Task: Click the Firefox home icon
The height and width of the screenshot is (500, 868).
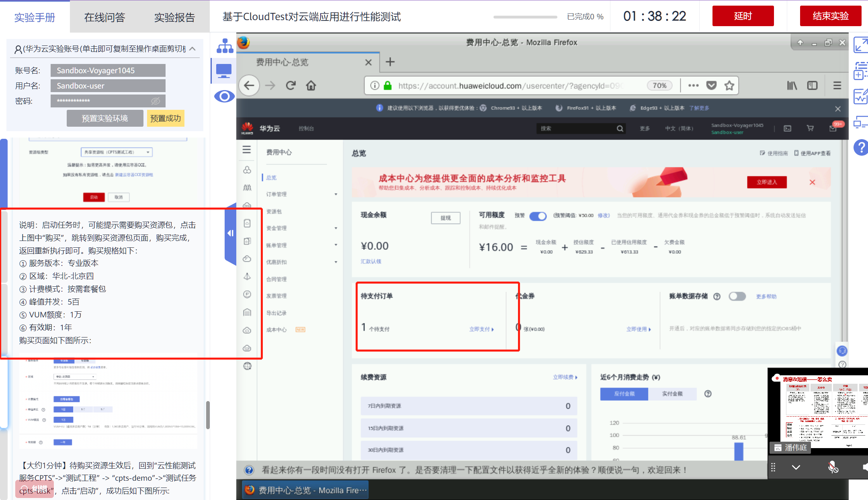Action: pos(311,86)
